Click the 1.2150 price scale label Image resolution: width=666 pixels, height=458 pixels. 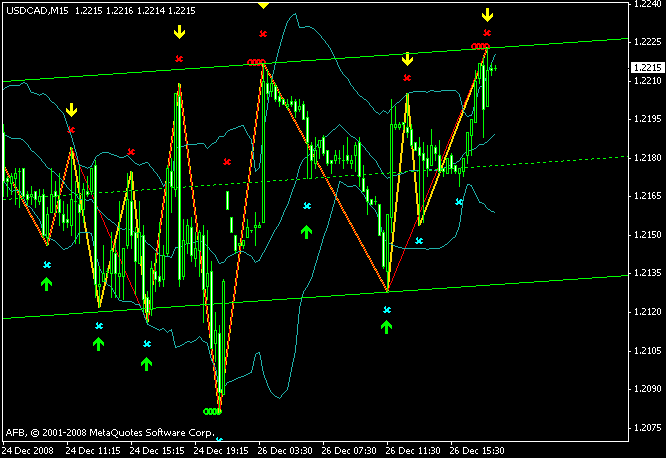coord(647,235)
